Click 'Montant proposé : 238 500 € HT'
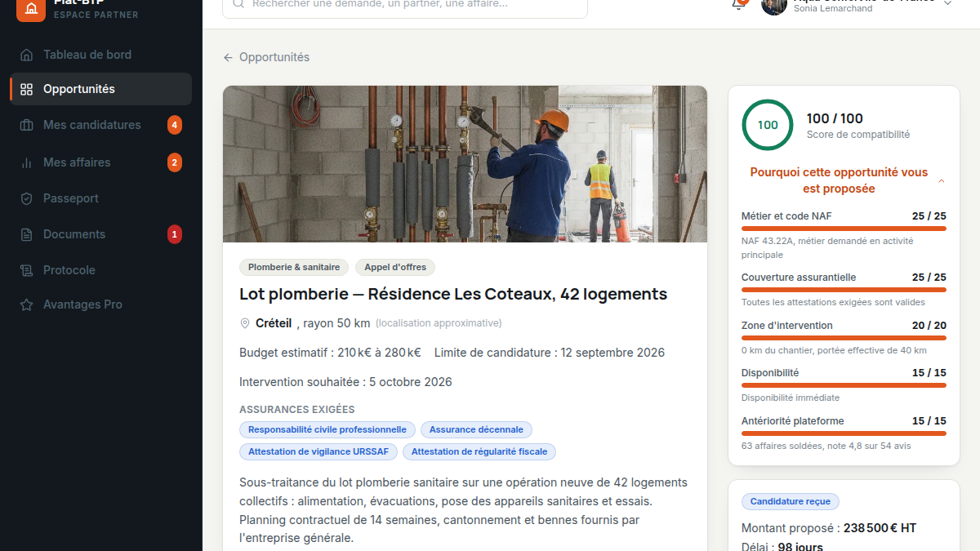 point(829,528)
